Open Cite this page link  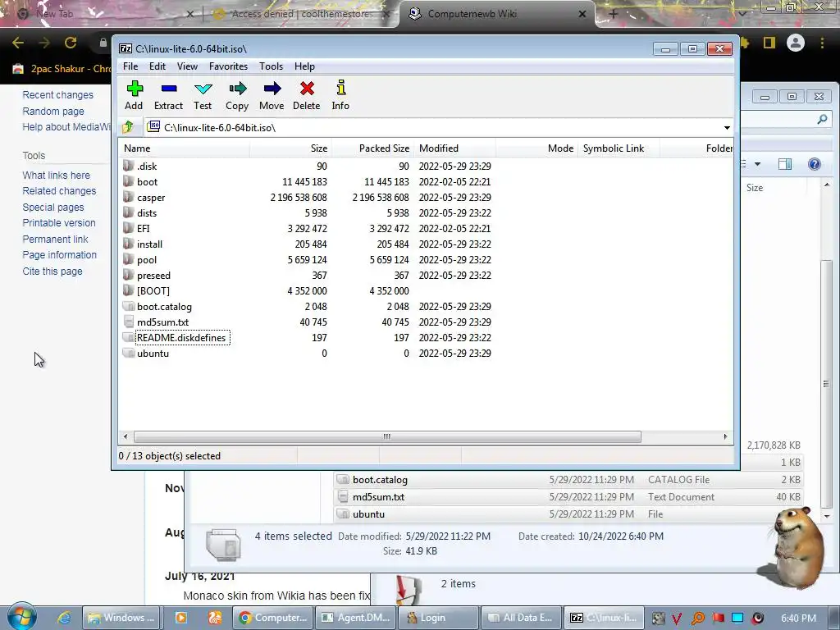coord(52,271)
